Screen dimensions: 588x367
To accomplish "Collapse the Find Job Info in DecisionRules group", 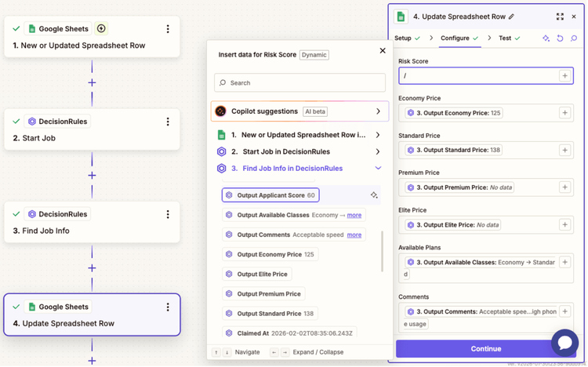I will click(378, 169).
